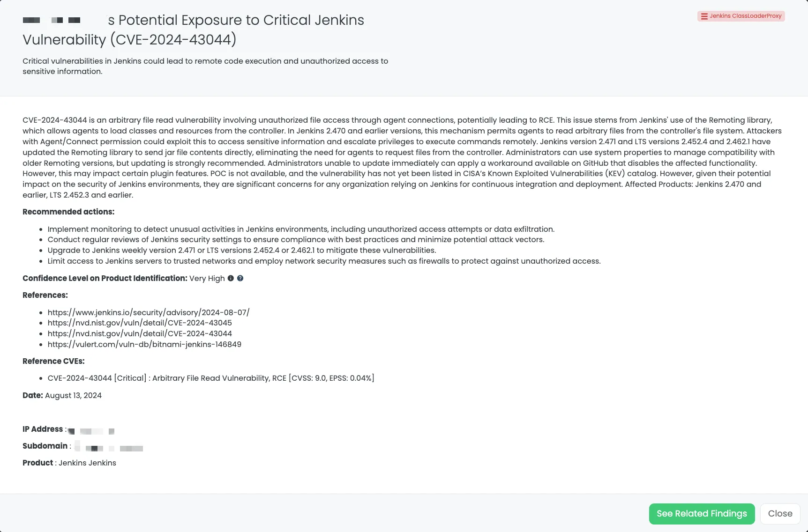Viewport: 808px width, 532px height.
Task: Click the CVE-2024-43044 Critical reference entry
Action: click(x=211, y=378)
